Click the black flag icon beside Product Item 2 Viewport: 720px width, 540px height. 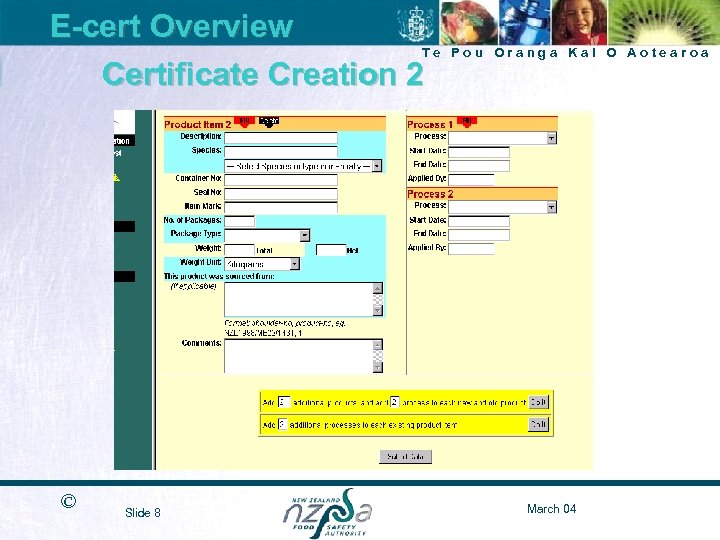269,121
